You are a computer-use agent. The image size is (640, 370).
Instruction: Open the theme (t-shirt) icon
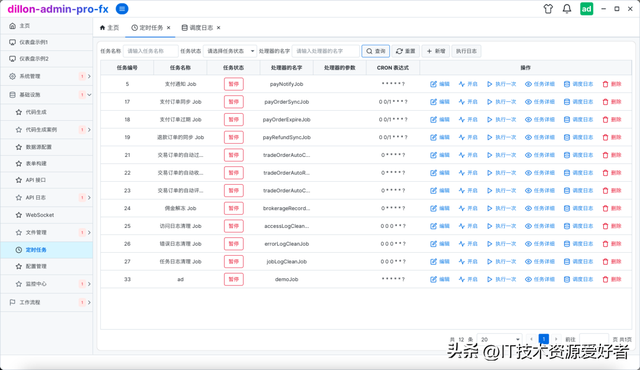[548, 9]
